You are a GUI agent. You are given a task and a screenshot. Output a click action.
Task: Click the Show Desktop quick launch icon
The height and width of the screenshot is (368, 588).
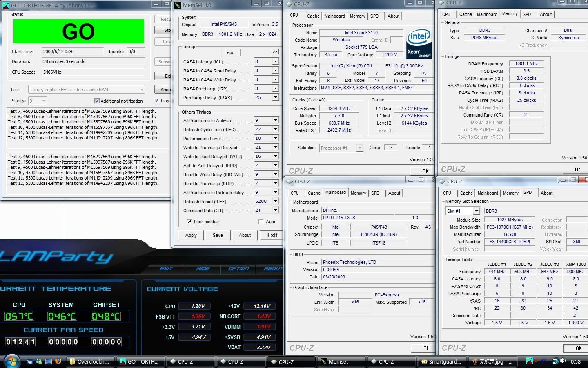49,361
